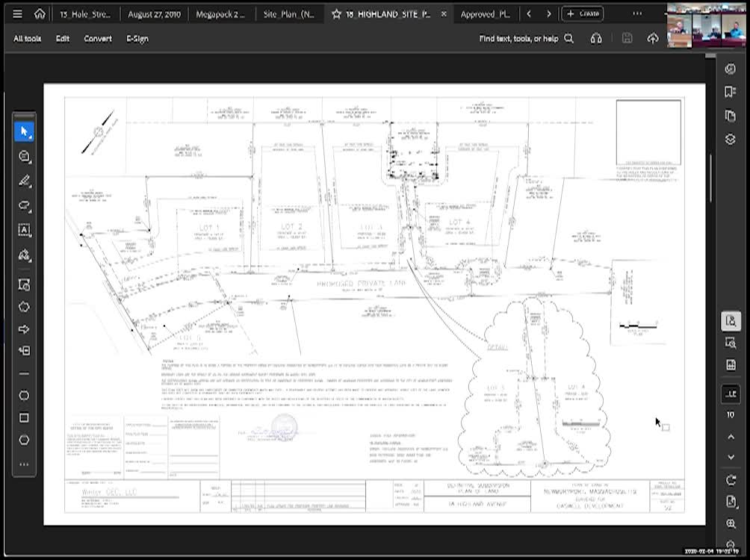
Task: Open the top-bar overflow options menu
Action: tap(637, 13)
